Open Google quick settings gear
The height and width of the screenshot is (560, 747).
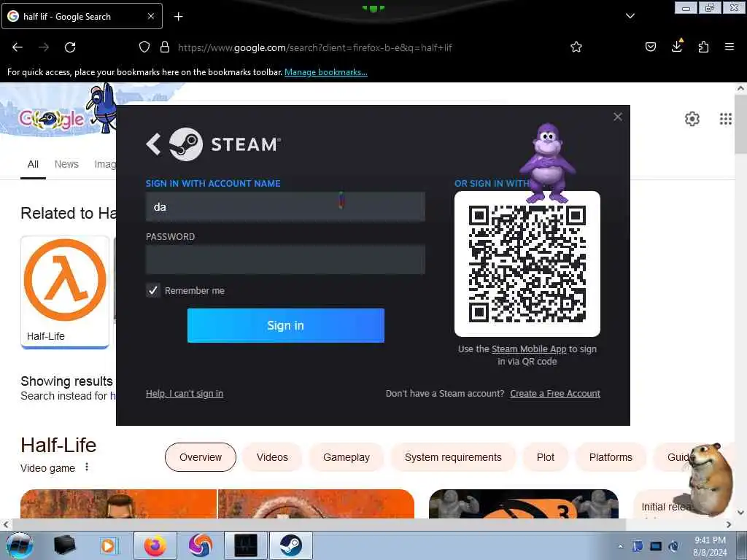coord(692,119)
